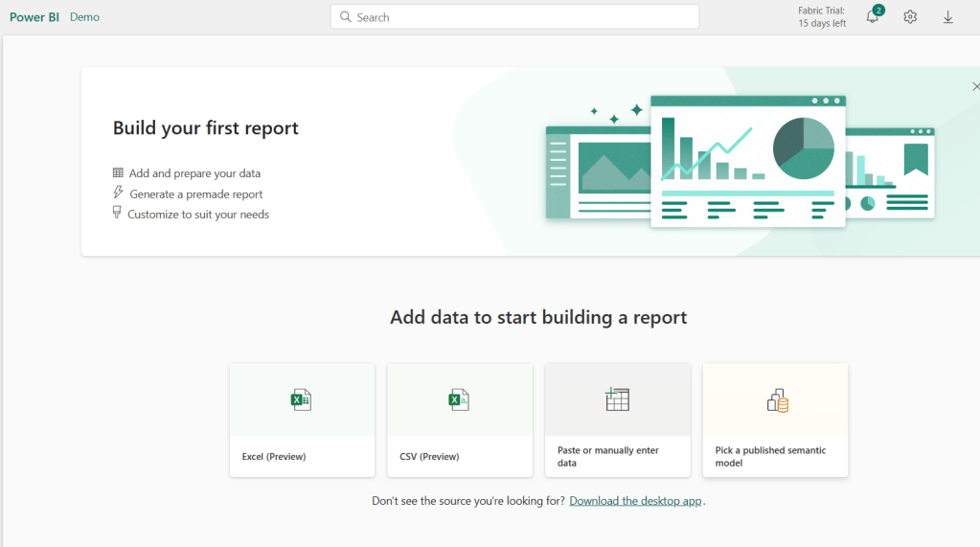This screenshot has width=980, height=547.
Task: Open the settings gear menu
Action: click(x=910, y=17)
